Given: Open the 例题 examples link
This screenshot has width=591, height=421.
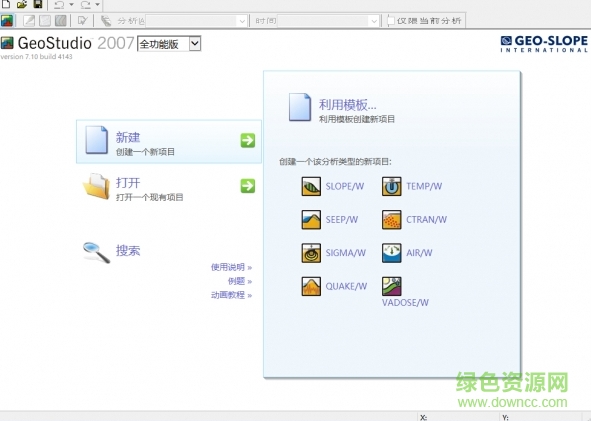Looking at the screenshot, I should point(240,281).
